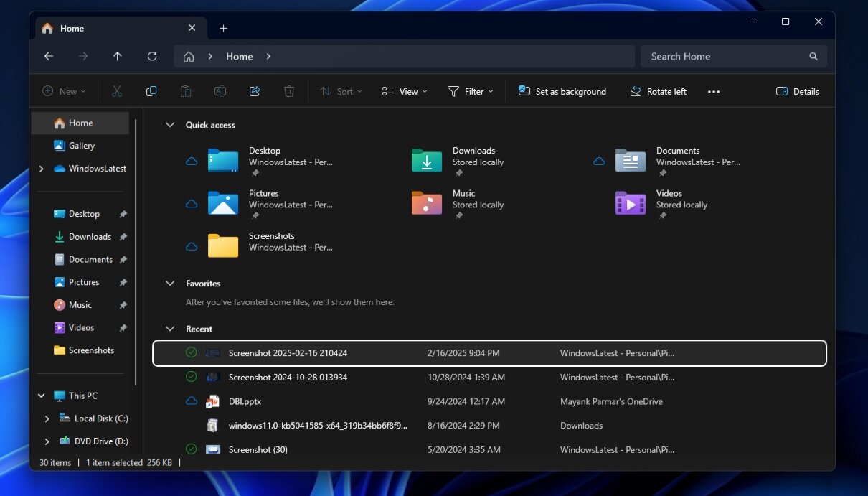Click the Share icon in toolbar
Image resolution: width=868 pixels, height=496 pixels.
pyautogui.click(x=255, y=91)
